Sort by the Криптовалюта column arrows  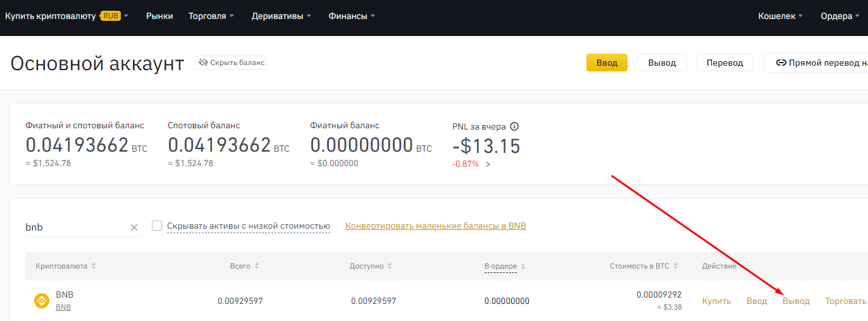point(94,266)
